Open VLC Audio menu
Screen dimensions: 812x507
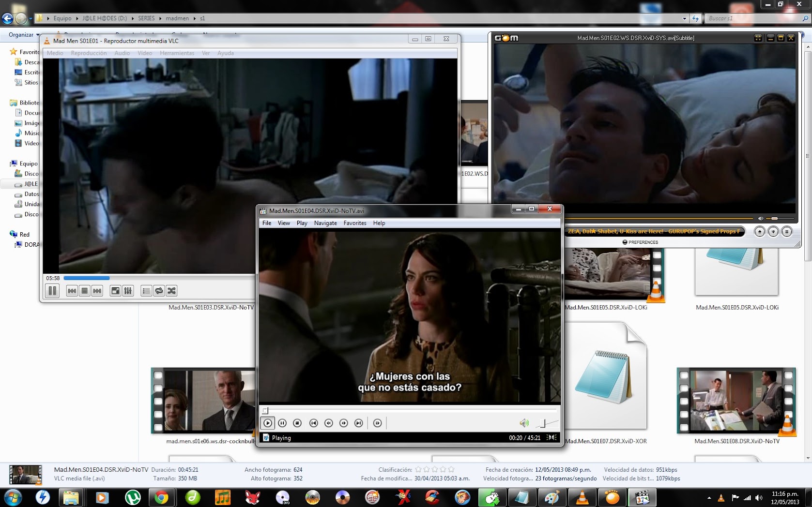coord(122,53)
